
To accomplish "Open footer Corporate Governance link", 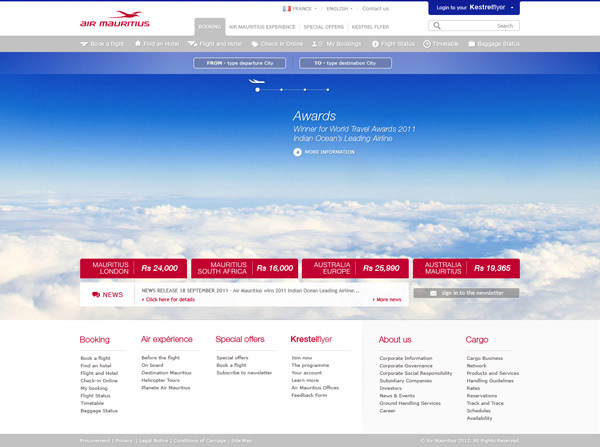I will tap(406, 366).
